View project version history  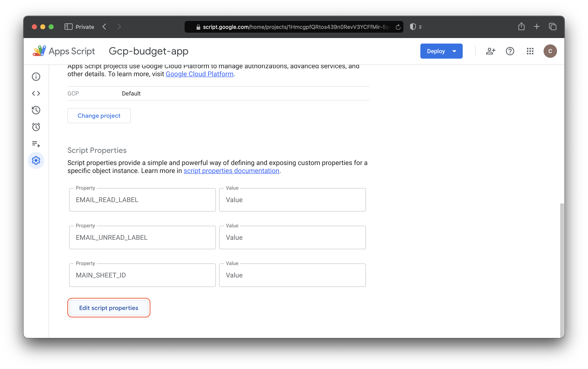click(x=36, y=110)
